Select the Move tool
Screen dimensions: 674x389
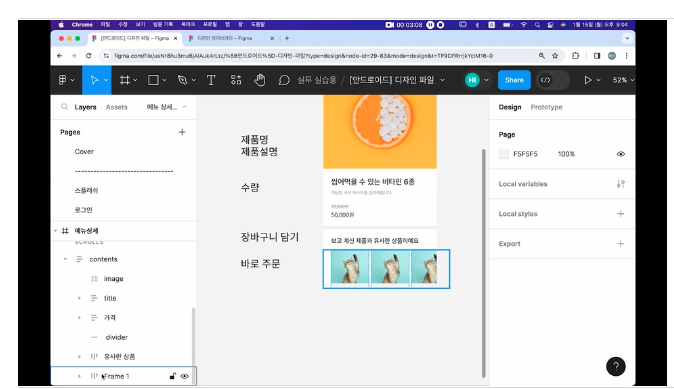click(x=94, y=80)
